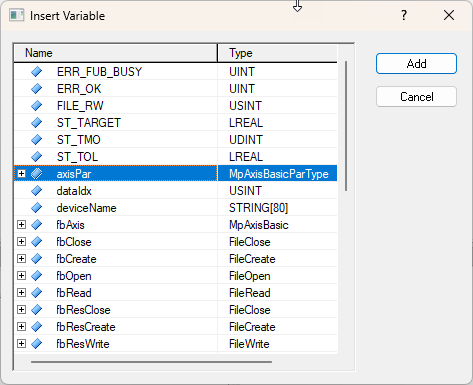This screenshot has width=473, height=385.
Task: Click the ST_TOL variable icon
Action: (x=37, y=157)
